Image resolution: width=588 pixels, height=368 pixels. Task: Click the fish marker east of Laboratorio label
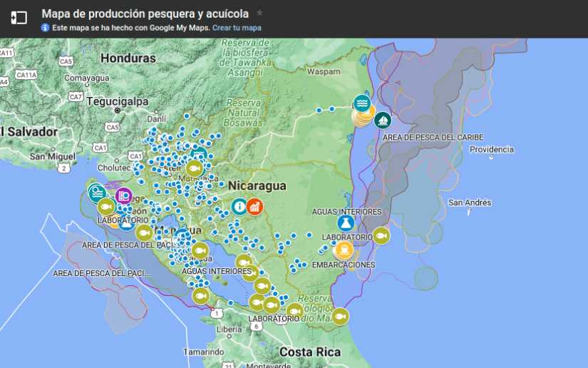pos(381,235)
